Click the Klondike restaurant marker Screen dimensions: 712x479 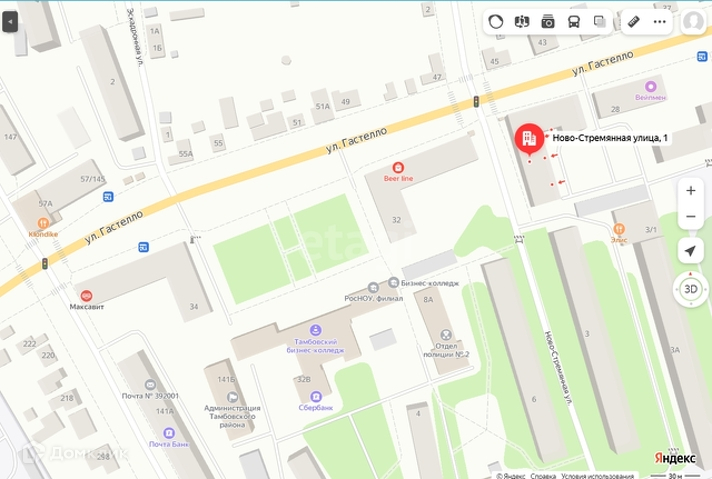pos(43,223)
